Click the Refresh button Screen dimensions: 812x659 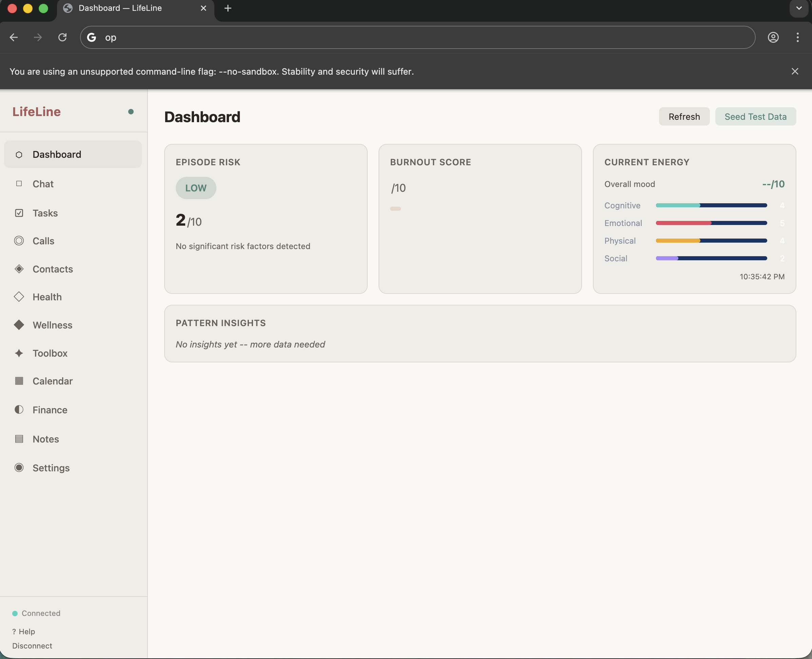tap(684, 116)
